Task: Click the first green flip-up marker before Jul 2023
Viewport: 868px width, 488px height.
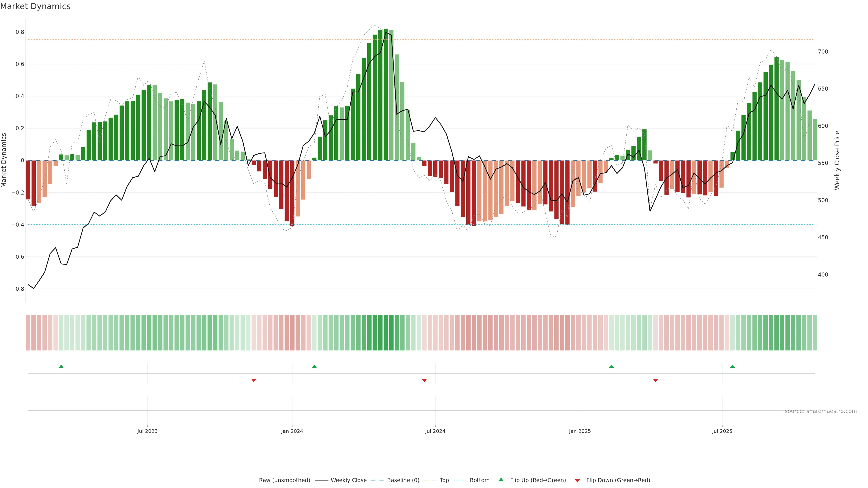Action: pos(61,366)
